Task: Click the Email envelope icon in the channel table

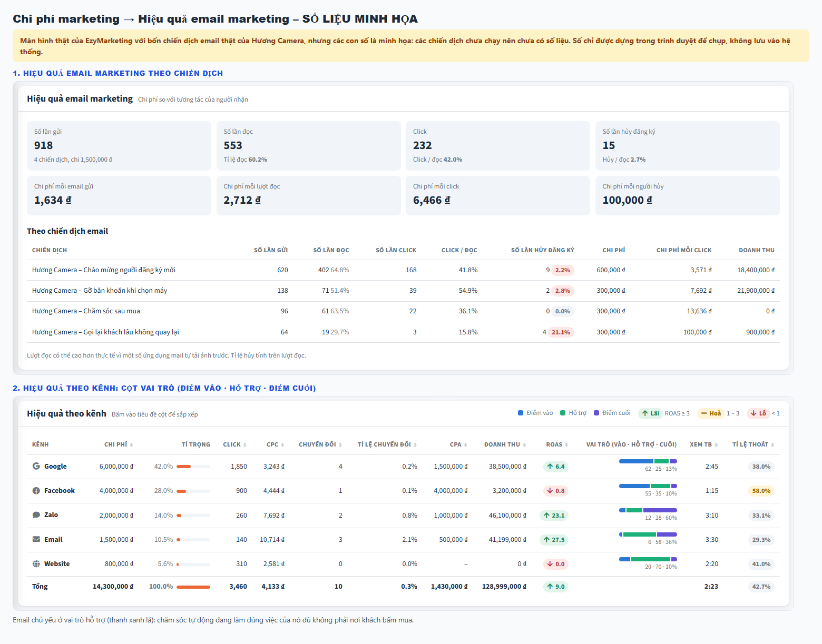Action: pyautogui.click(x=36, y=539)
